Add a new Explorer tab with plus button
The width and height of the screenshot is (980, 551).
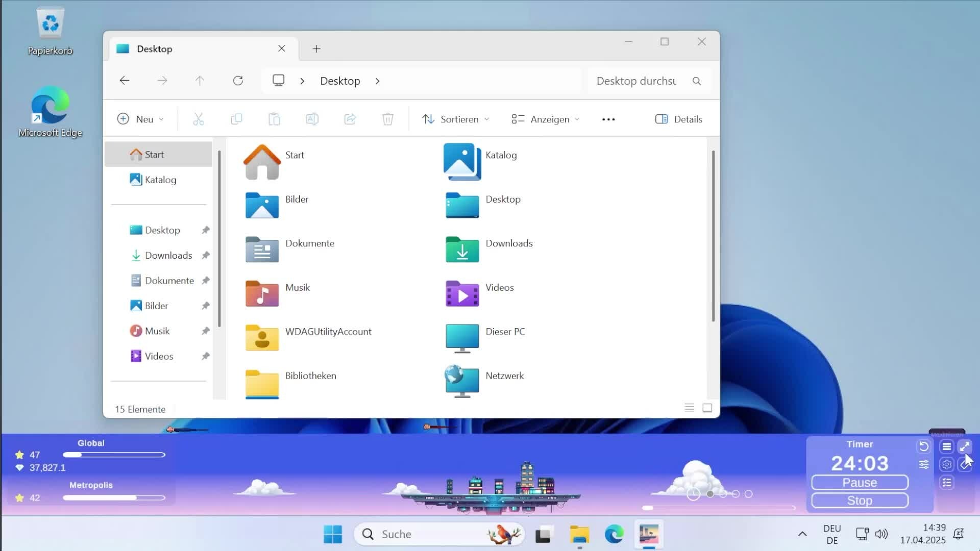[x=316, y=49]
